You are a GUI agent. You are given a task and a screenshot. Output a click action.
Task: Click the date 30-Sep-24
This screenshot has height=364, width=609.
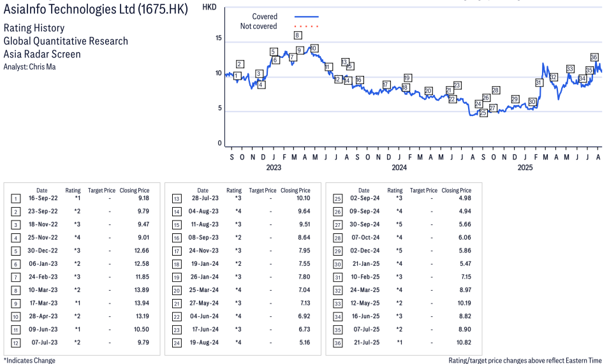(x=365, y=224)
